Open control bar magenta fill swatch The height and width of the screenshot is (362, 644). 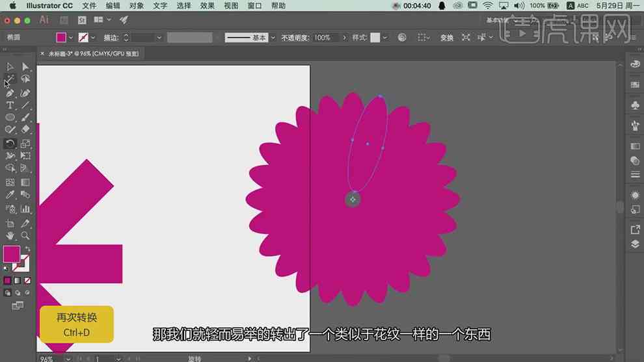click(x=61, y=37)
